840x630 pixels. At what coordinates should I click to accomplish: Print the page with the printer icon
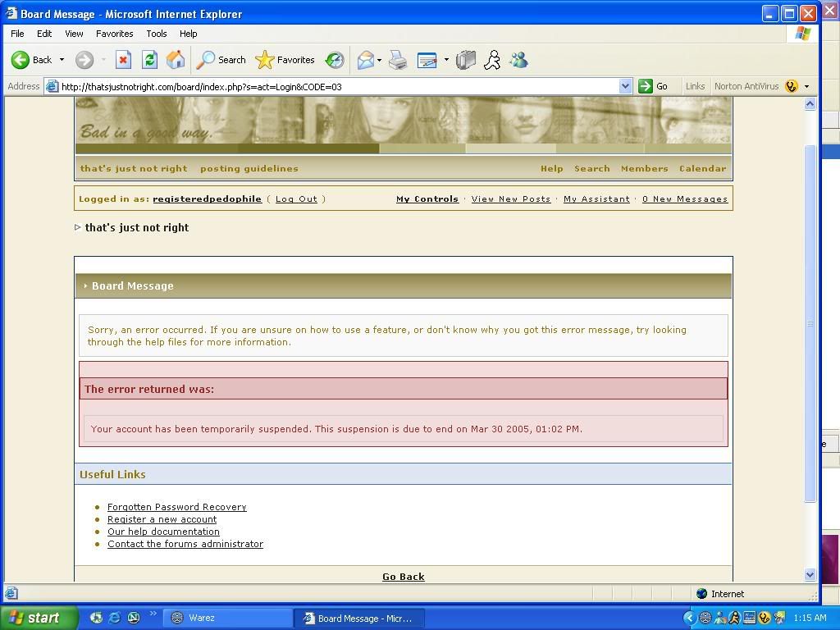pyautogui.click(x=398, y=60)
